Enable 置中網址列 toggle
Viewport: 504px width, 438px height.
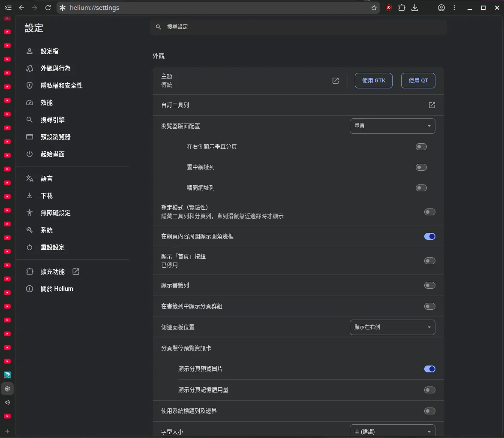tap(421, 168)
